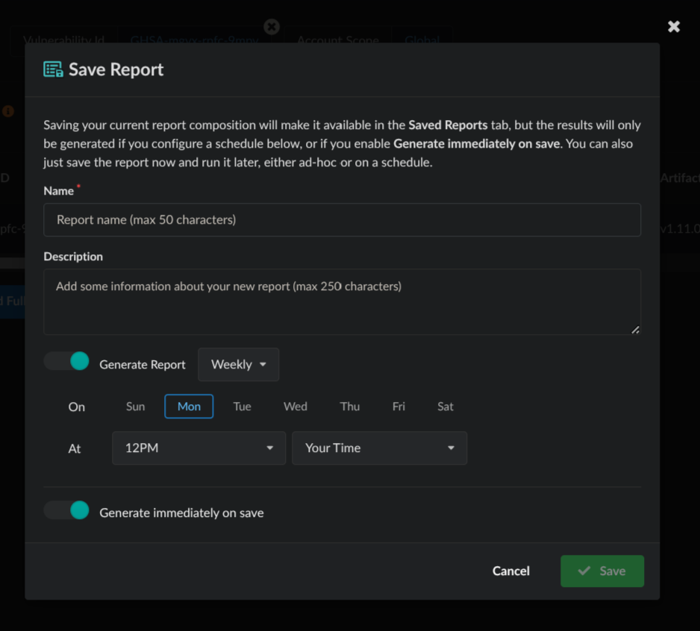Choose Tue for the weekly schedule
Screen dimensions: 700x631
pos(242,407)
